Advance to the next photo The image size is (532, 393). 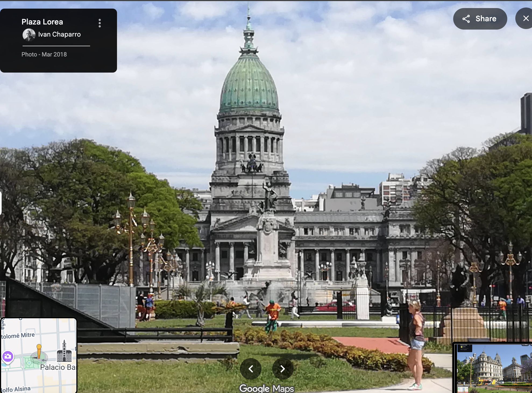(283, 369)
